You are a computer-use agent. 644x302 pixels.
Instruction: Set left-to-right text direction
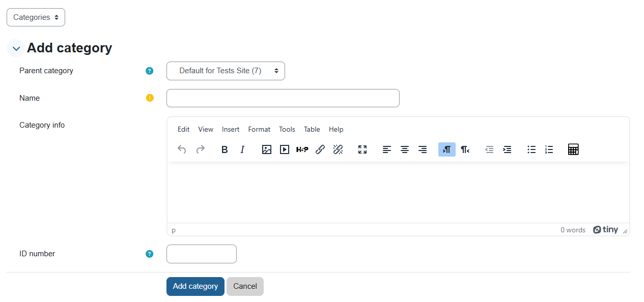447,149
